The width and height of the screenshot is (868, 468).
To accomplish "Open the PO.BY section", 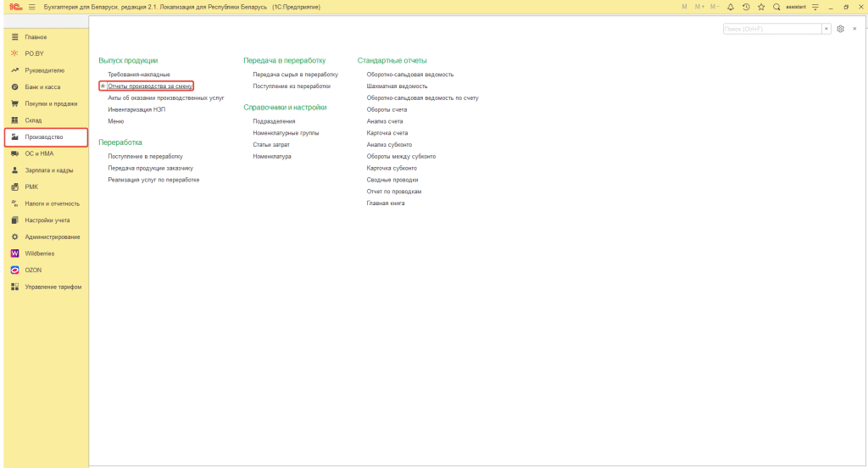I will (x=46, y=53).
